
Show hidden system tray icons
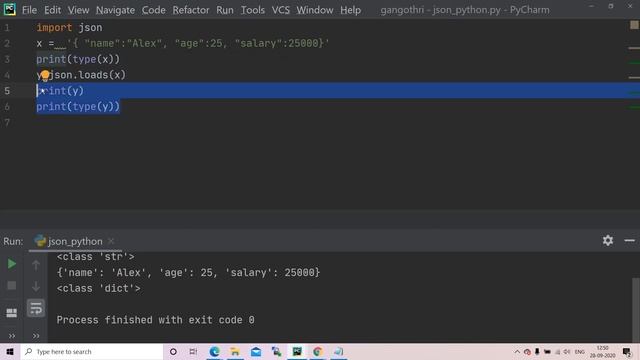(517, 351)
